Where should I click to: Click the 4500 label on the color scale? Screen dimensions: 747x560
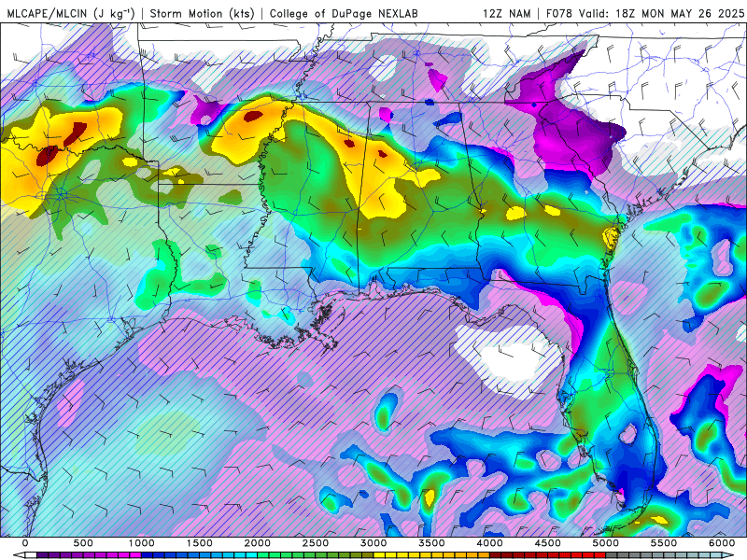[548, 543]
